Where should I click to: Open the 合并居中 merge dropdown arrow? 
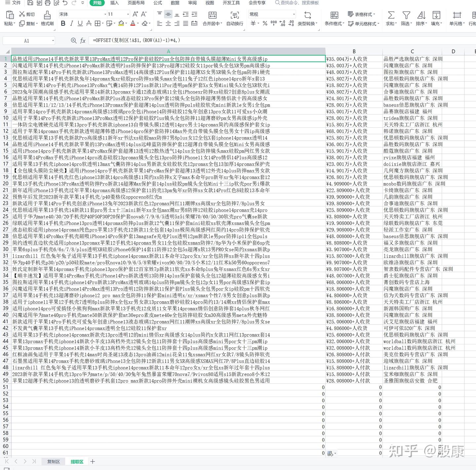pyautogui.click(x=221, y=23)
